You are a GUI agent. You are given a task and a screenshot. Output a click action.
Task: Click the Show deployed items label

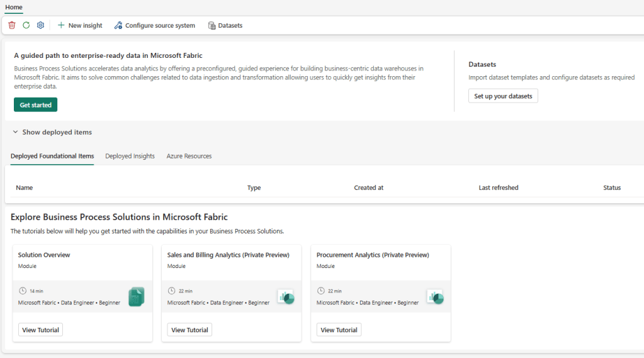point(57,132)
